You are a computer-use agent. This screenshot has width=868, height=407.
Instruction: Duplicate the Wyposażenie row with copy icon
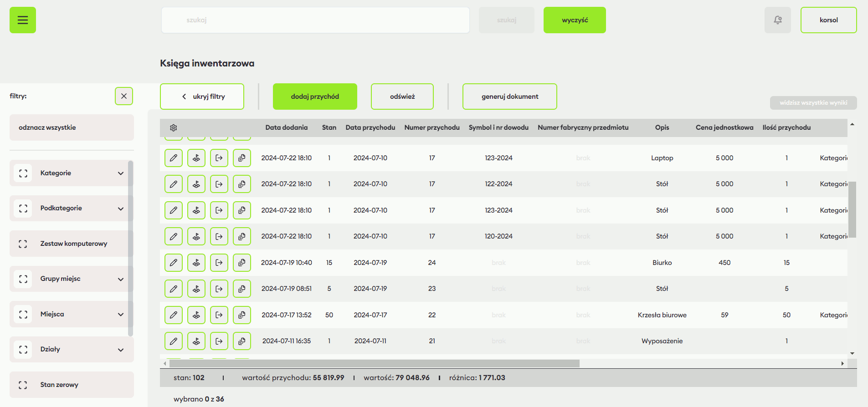coord(242,341)
